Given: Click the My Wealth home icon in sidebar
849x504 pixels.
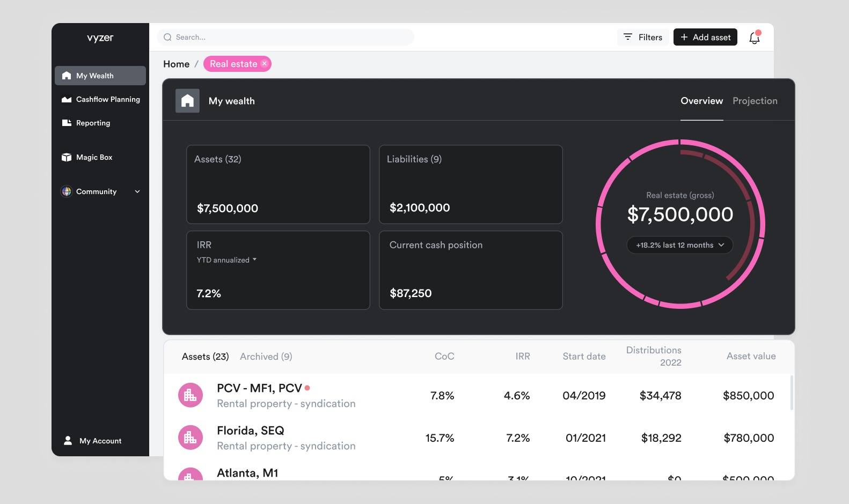Looking at the screenshot, I should tap(67, 76).
